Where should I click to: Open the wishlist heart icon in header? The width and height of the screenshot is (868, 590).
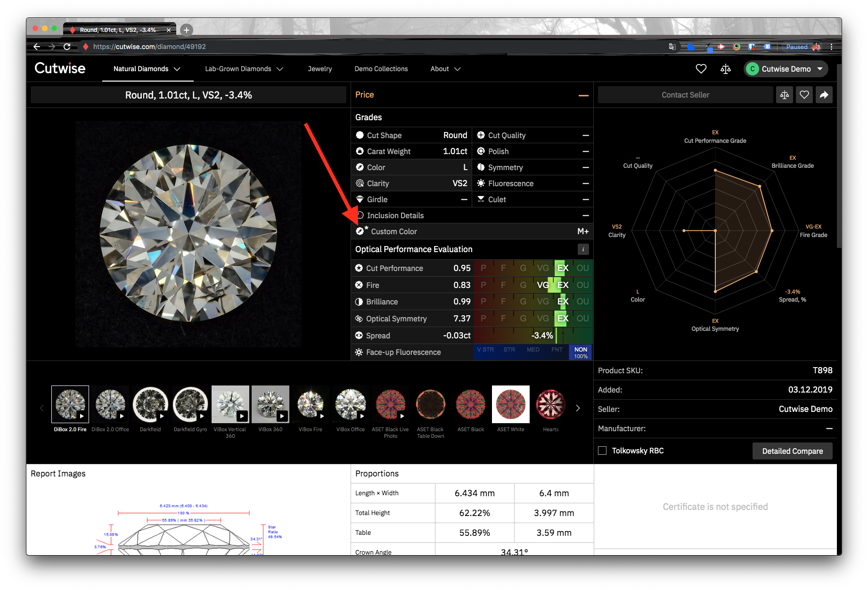701,69
